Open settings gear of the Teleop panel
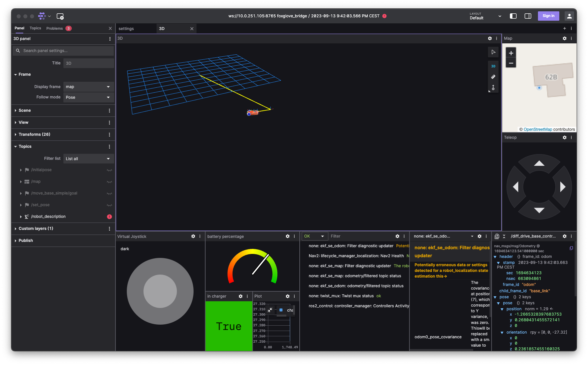 (564, 137)
